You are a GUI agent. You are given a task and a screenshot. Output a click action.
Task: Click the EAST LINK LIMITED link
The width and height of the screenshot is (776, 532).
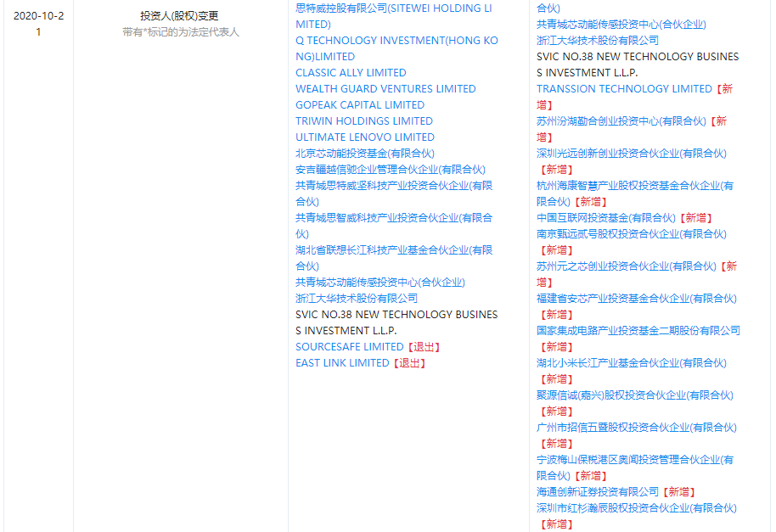tap(342, 363)
